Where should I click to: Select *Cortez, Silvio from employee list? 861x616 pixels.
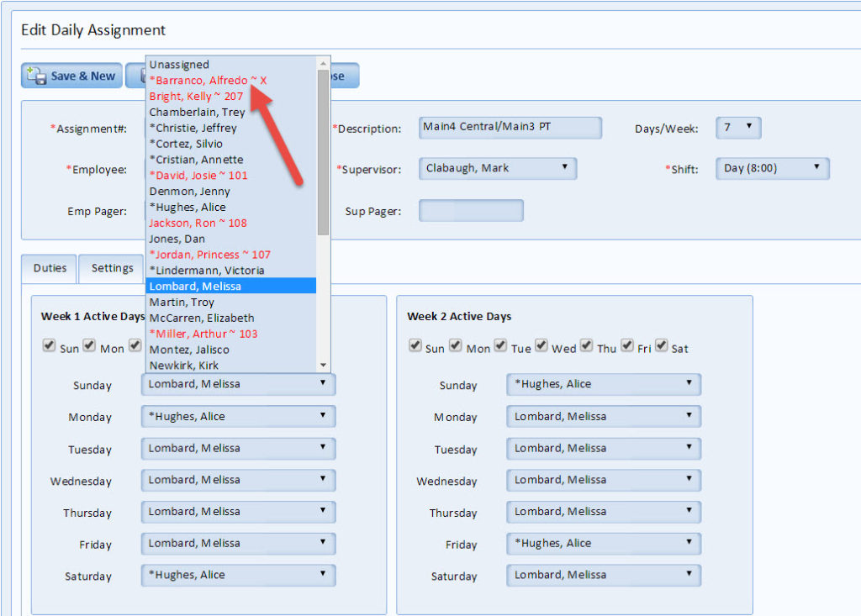[x=230, y=144]
